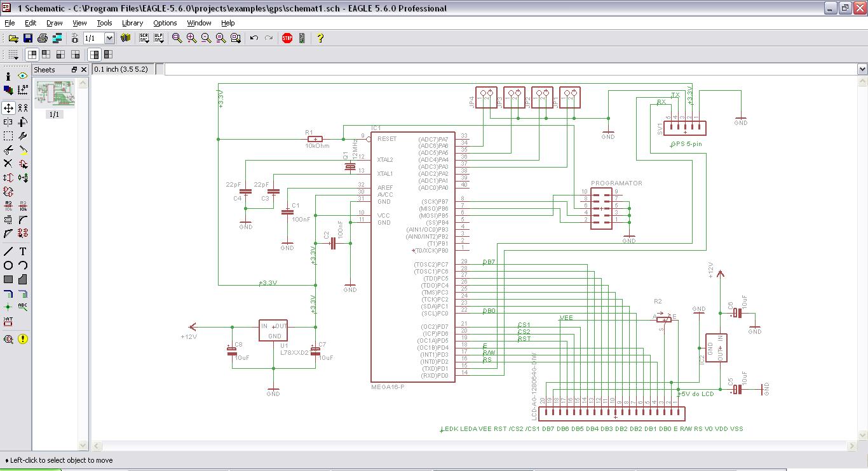Open the Library menu
868x471 pixels.
point(132,23)
